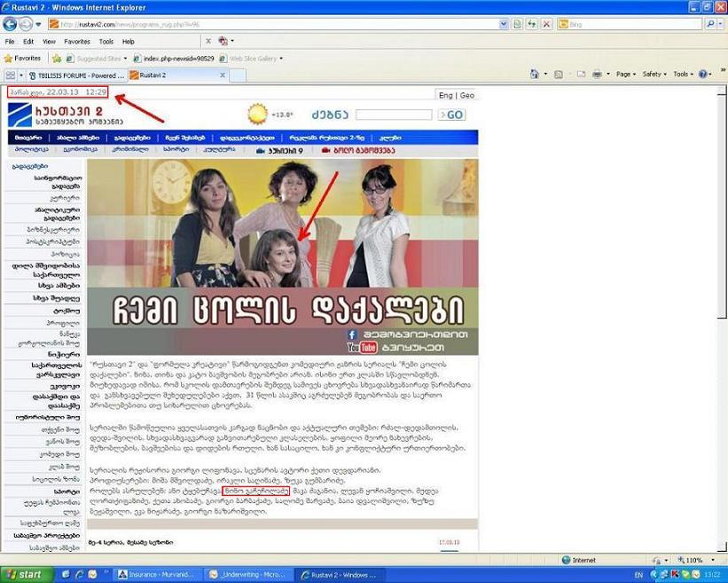Click the Home icon in command bar

535,75
